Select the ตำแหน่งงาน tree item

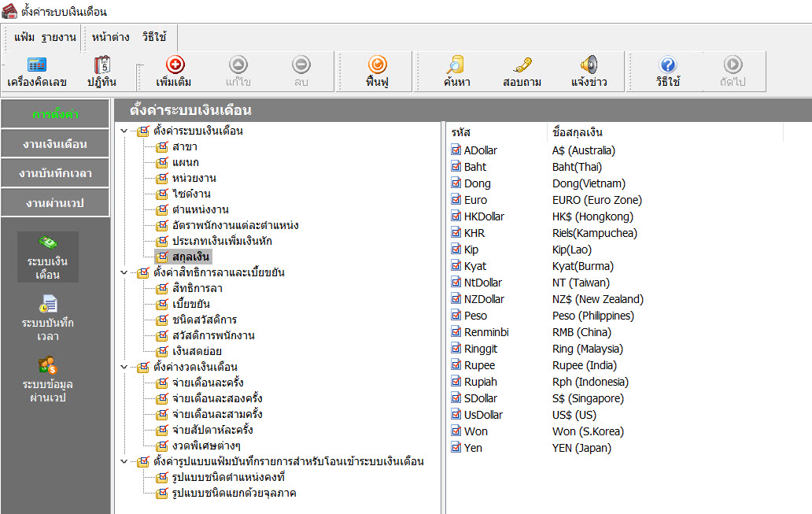(201, 210)
